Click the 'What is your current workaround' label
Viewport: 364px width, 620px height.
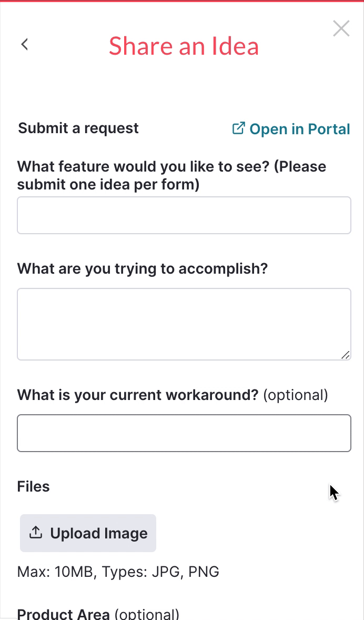pos(138,395)
